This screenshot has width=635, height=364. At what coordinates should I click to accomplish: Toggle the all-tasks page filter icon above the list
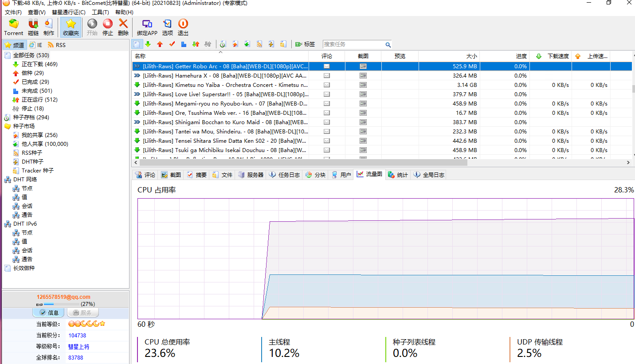tap(137, 44)
